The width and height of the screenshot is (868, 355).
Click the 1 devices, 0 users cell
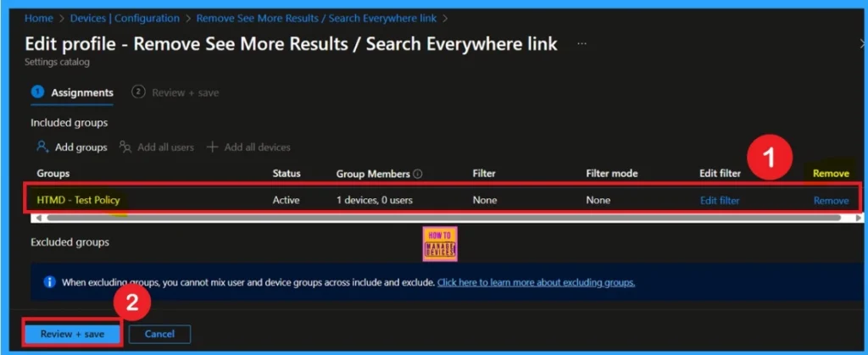pyautogui.click(x=374, y=200)
